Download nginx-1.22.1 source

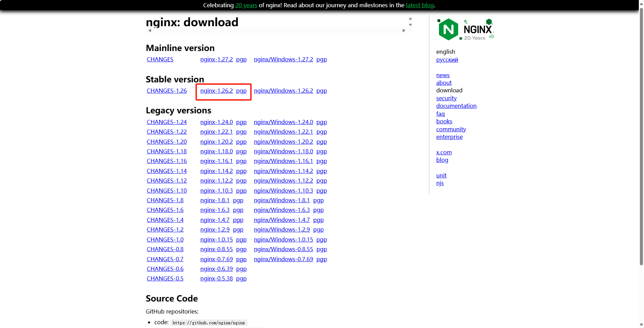pyautogui.click(x=217, y=132)
